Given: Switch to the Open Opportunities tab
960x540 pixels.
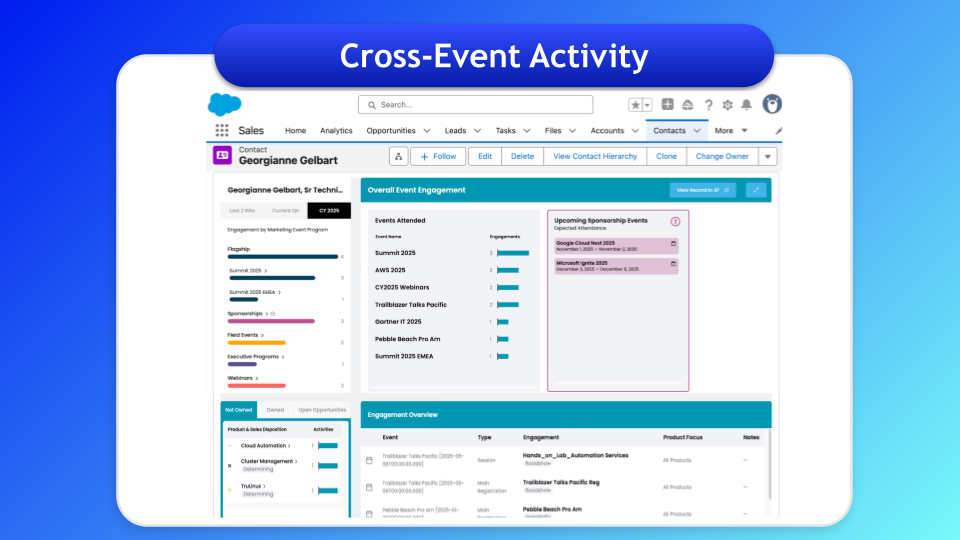Looking at the screenshot, I should (x=322, y=410).
